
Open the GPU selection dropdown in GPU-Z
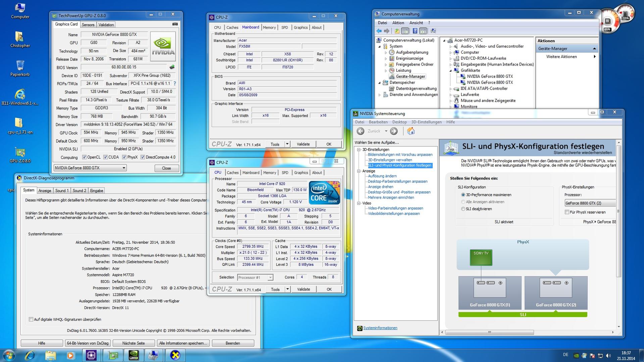123,168
